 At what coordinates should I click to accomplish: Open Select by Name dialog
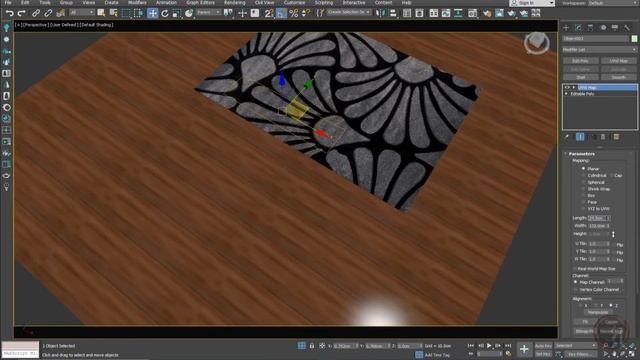tap(113, 13)
